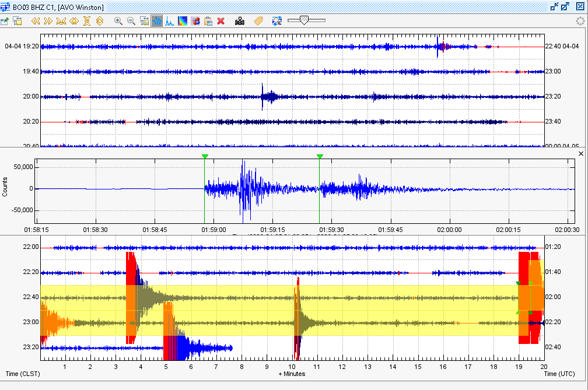This screenshot has height=390, width=588.
Task: Click the 02:00 UTC row label
Action: coord(553,297)
